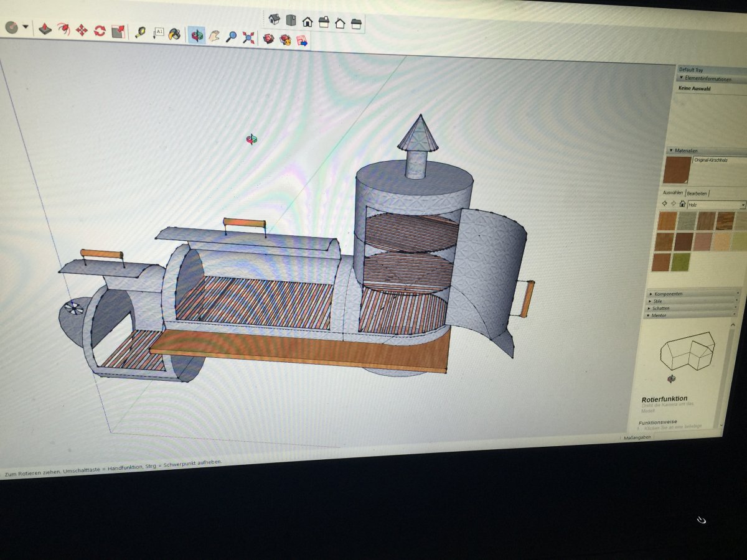Viewport: 747px width, 560px height.
Task: Click the materials home button
Action: coord(682,203)
